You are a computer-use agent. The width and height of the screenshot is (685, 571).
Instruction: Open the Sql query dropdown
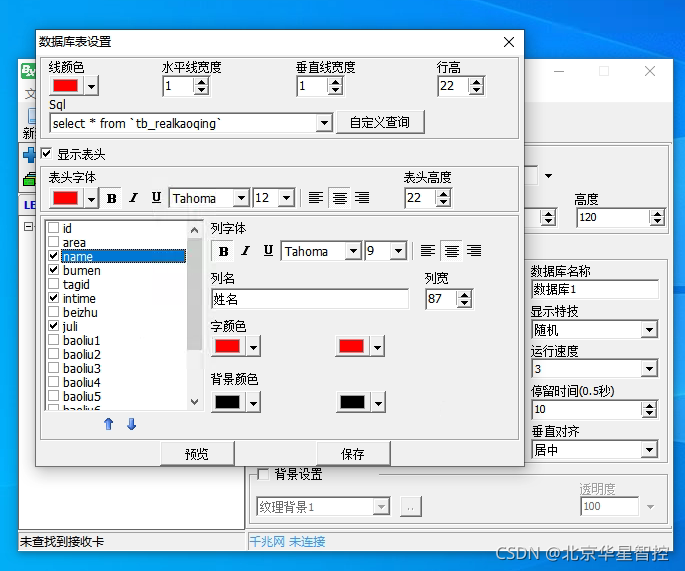324,123
